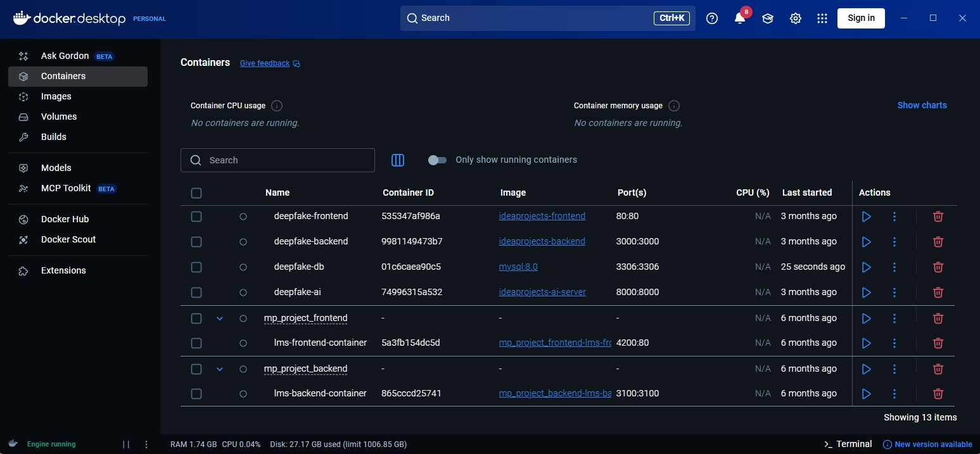The height and width of the screenshot is (454, 980).
Task: Open more actions for deepfake-backend
Action: [x=894, y=242]
